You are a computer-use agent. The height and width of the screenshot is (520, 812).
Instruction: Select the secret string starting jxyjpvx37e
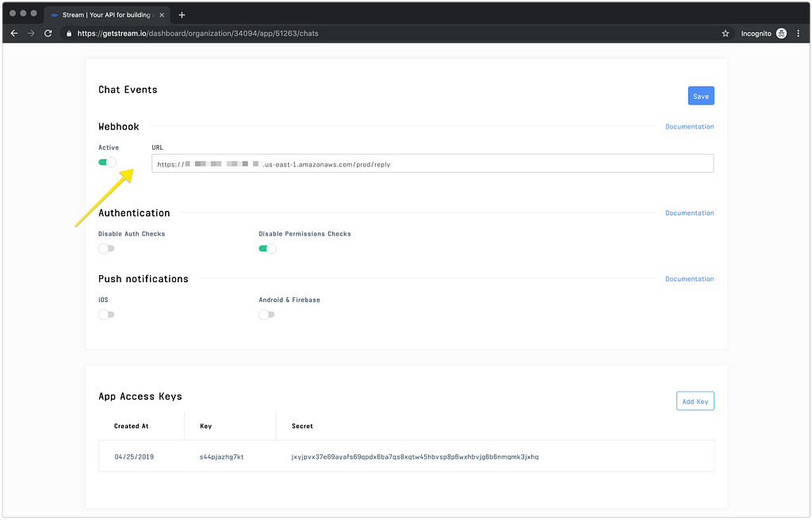(x=415, y=457)
